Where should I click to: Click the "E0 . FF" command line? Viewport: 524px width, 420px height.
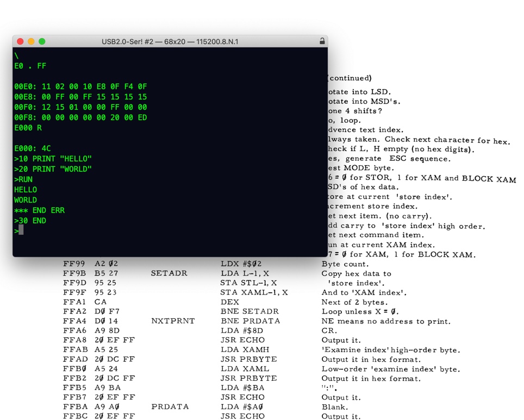click(30, 66)
